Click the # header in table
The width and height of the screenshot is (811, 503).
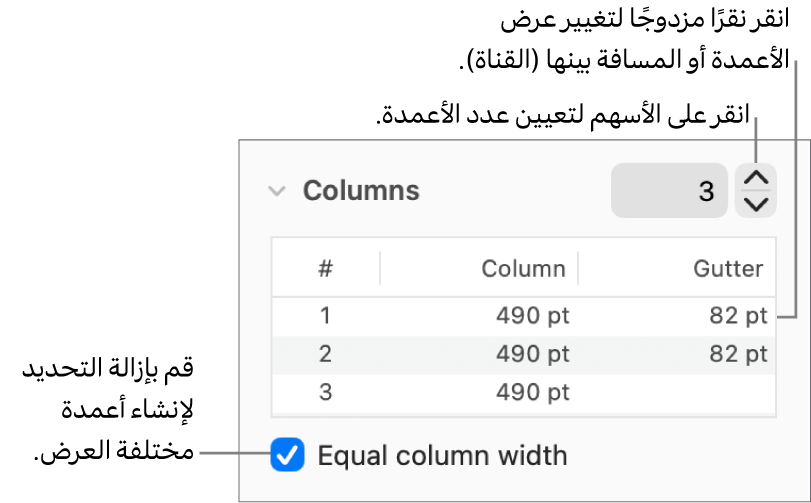pyautogui.click(x=326, y=268)
